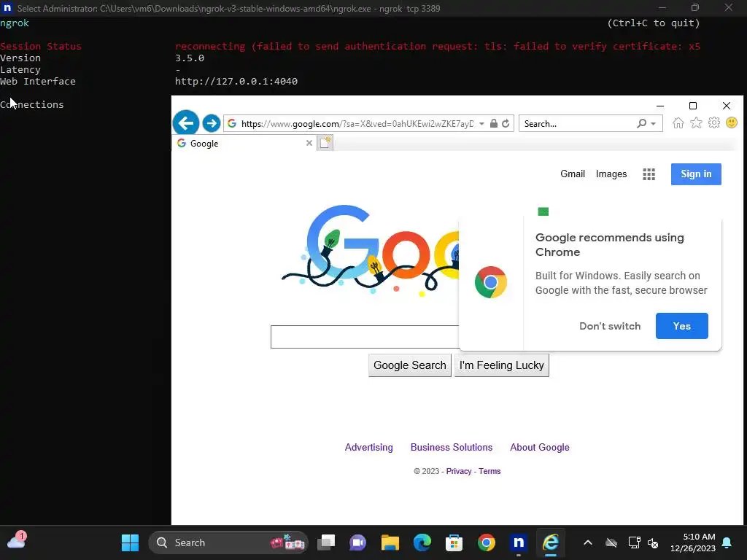
Task: Open the Business Solutions footer link
Action: (x=452, y=447)
